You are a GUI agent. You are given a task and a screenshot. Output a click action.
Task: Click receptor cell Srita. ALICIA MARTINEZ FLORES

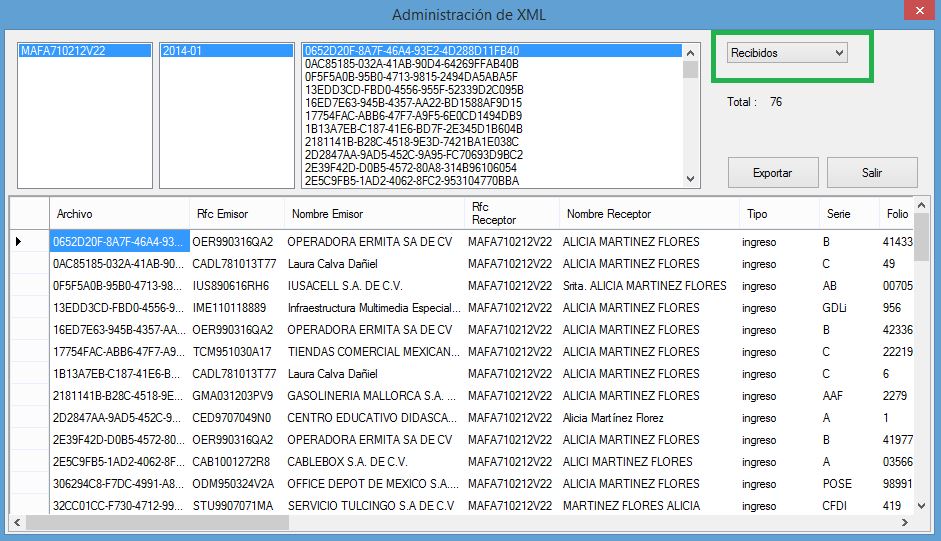(649, 286)
